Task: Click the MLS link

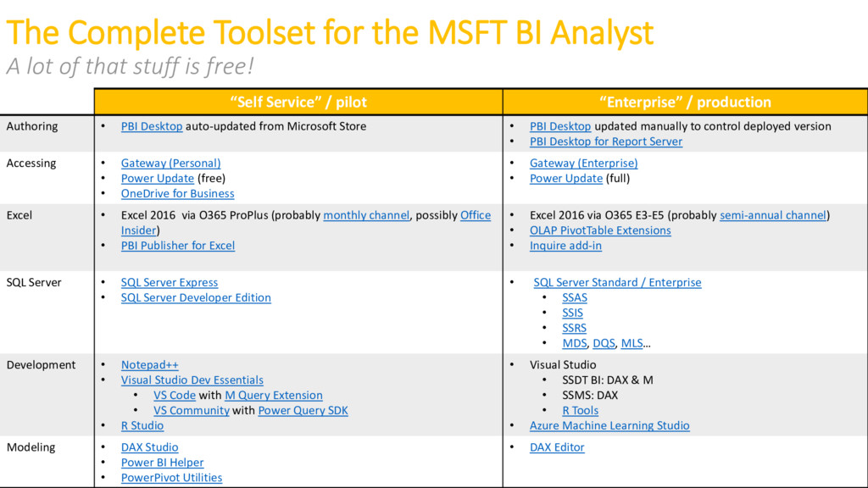Action: (632, 343)
